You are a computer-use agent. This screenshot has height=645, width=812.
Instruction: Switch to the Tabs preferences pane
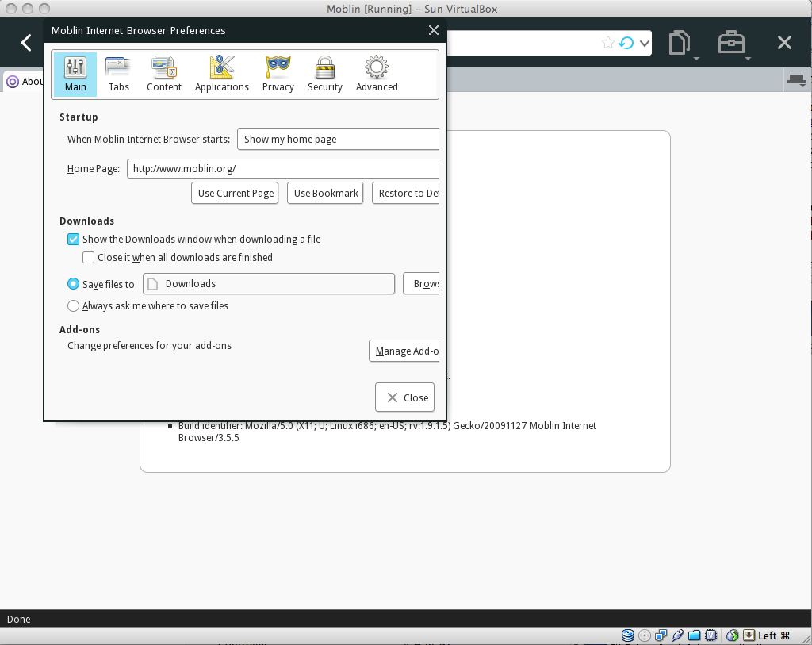119,74
